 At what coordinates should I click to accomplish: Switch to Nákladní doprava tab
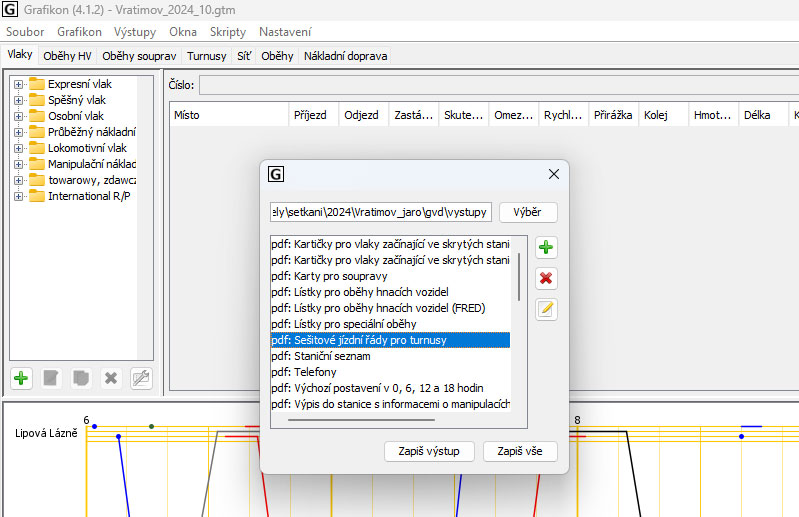coord(345,56)
